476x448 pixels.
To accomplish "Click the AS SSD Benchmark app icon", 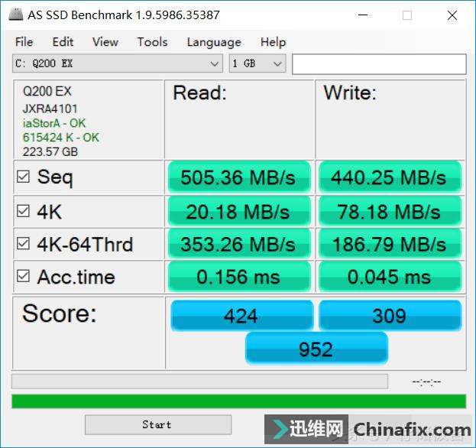I will 16,15.
